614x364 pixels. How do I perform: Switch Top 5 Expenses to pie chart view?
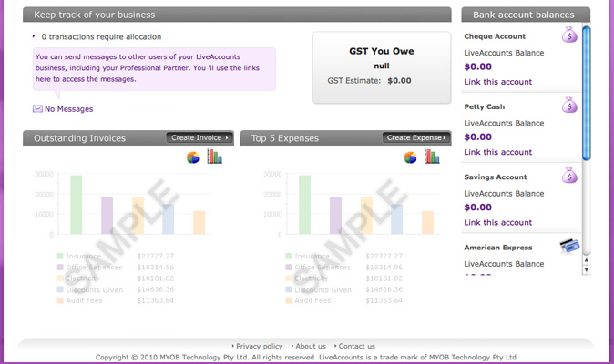(410, 157)
